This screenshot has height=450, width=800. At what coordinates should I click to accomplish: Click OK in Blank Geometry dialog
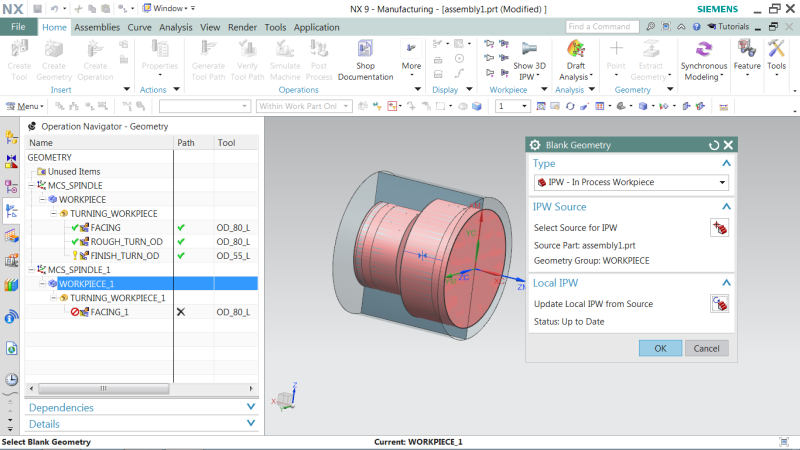(x=660, y=348)
